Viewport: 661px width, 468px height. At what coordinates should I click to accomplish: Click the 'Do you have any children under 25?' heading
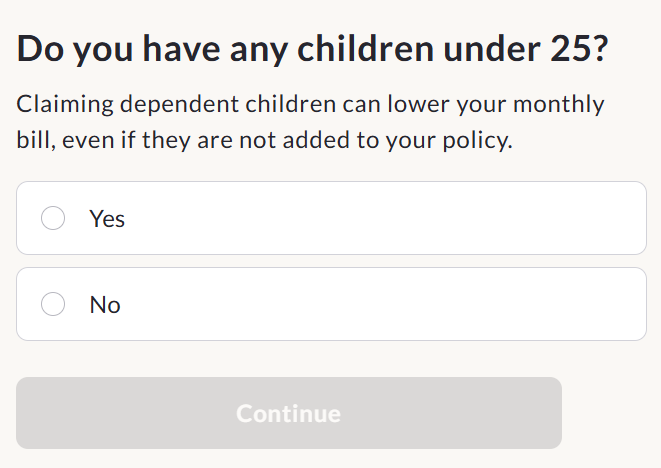pos(312,50)
